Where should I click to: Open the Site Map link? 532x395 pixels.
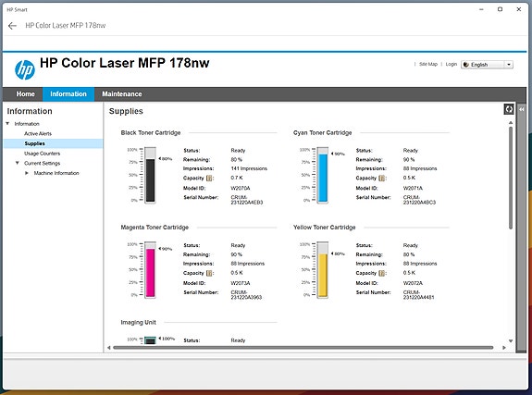pyautogui.click(x=428, y=64)
